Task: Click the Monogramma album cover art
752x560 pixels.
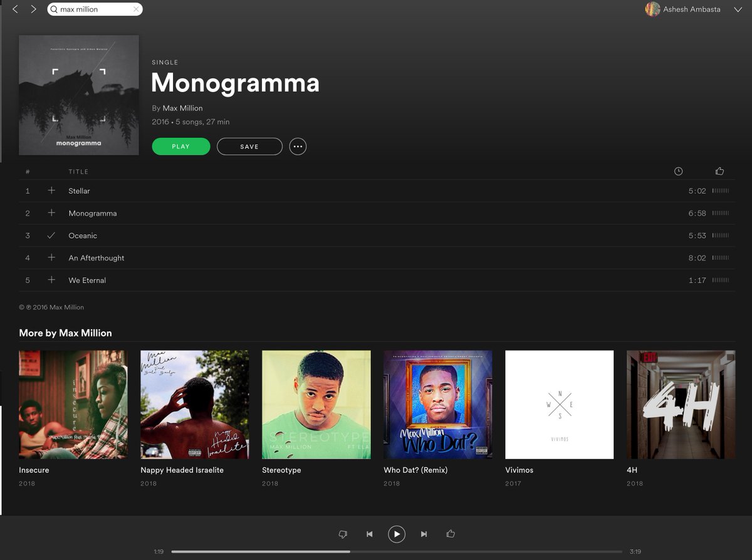Action: pyautogui.click(x=79, y=95)
